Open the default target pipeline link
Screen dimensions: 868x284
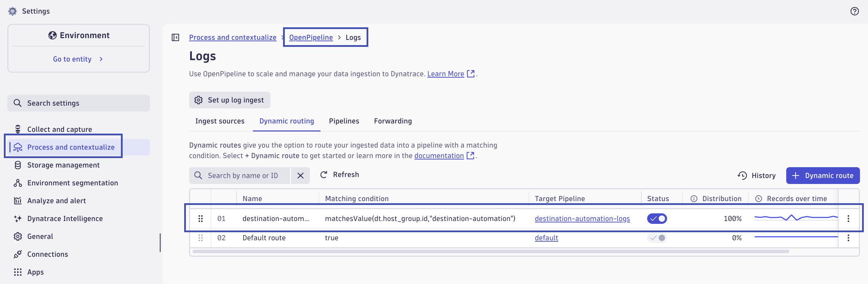click(x=546, y=238)
